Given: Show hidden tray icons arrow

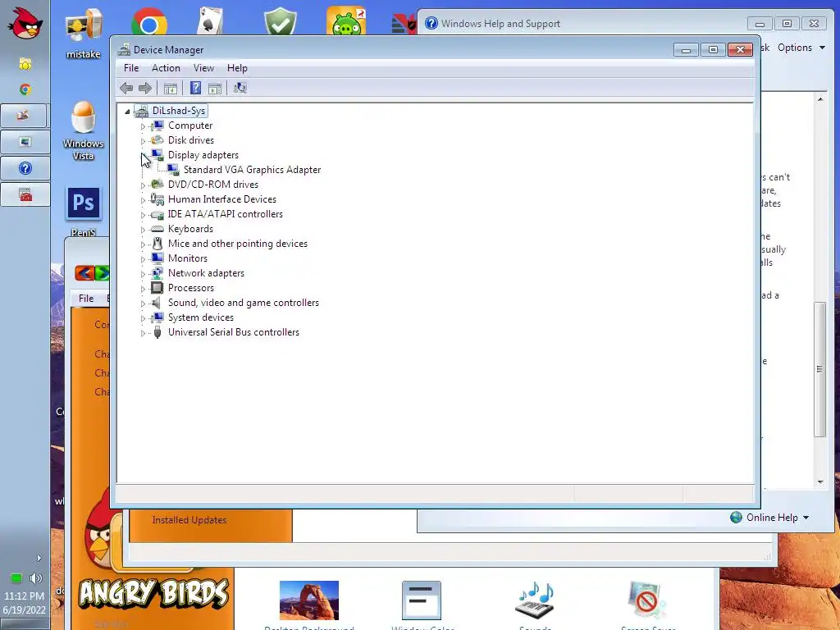Looking at the screenshot, I should pos(39,558).
